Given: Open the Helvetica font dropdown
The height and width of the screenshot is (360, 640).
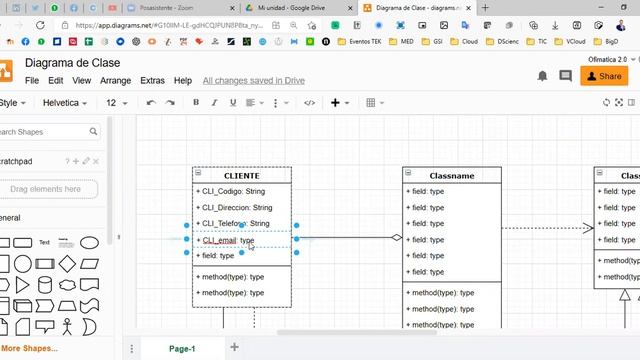Looking at the screenshot, I should click(x=65, y=103).
